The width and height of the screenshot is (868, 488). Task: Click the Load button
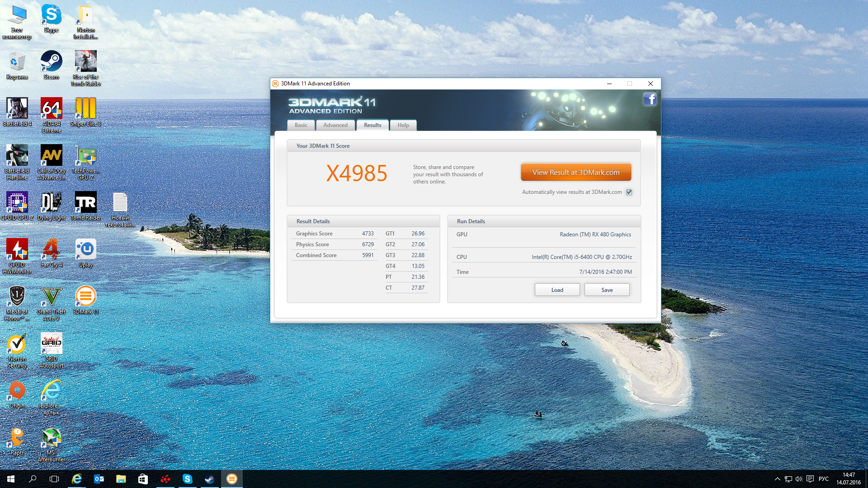pos(557,290)
